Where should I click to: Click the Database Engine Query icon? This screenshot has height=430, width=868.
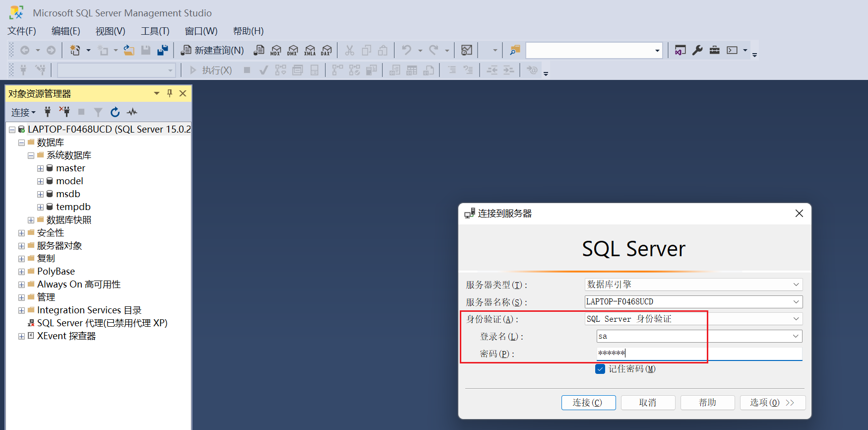tap(259, 50)
